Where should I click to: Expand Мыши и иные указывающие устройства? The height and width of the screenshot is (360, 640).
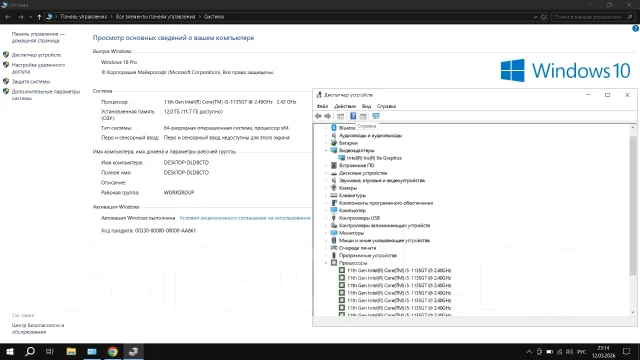coord(326,240)
